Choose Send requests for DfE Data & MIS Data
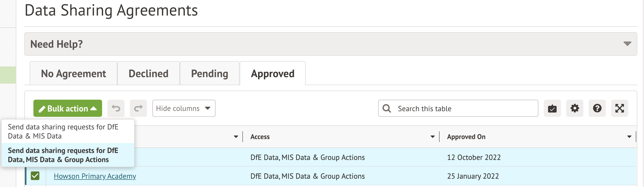The image size is (644, 187). coord(63,131)
